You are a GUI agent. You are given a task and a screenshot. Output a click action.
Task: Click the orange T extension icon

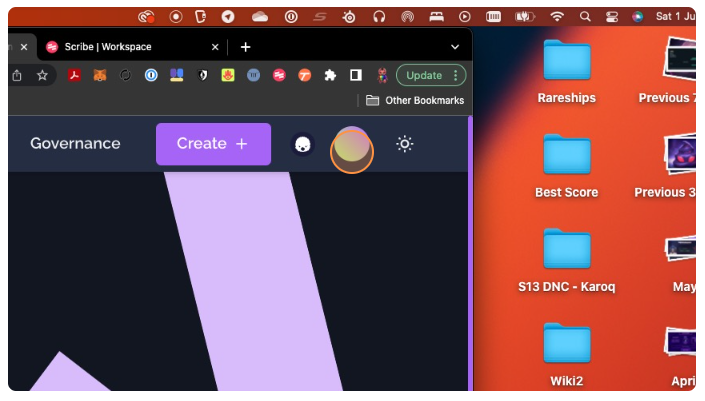pos(305,75)
